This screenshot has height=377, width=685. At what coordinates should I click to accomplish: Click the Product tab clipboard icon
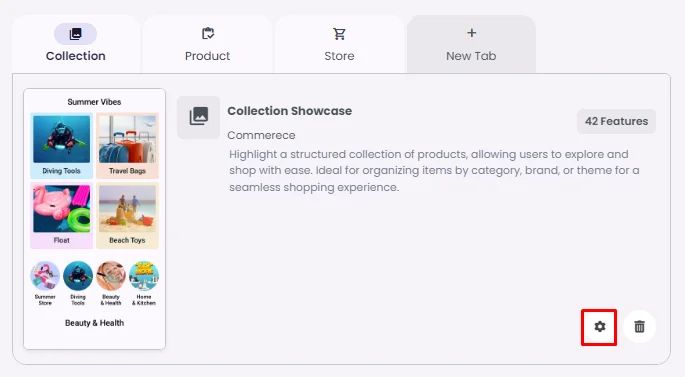pyautogui.click(x=208, y=34)
